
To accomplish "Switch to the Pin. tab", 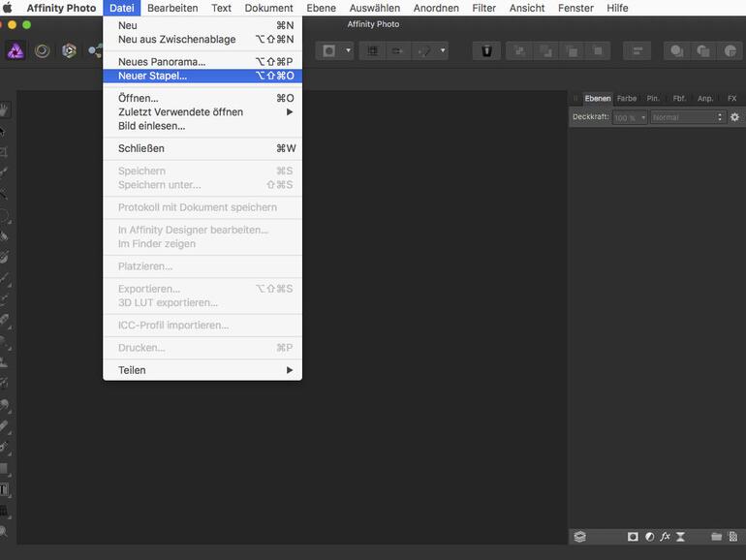I will pyautogui.click(x=653, y=99).
